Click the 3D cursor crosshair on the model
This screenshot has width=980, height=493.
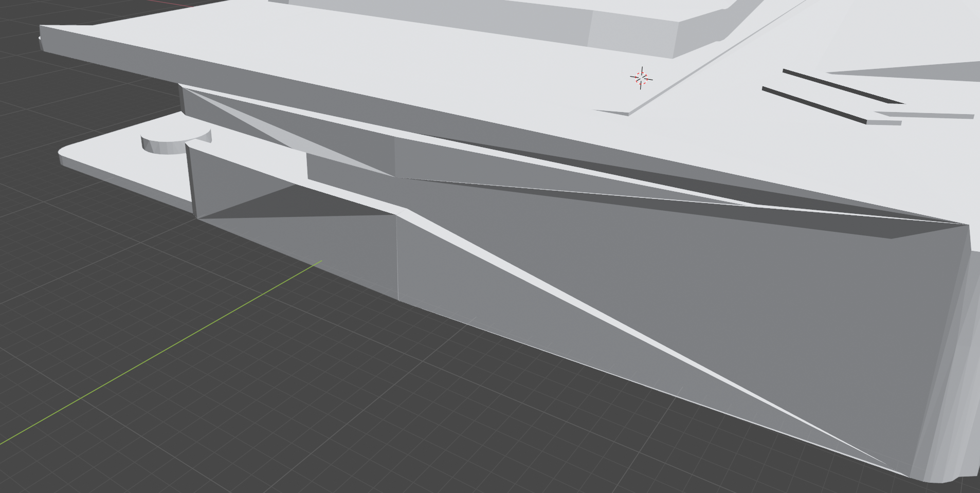tap(641, 78)
